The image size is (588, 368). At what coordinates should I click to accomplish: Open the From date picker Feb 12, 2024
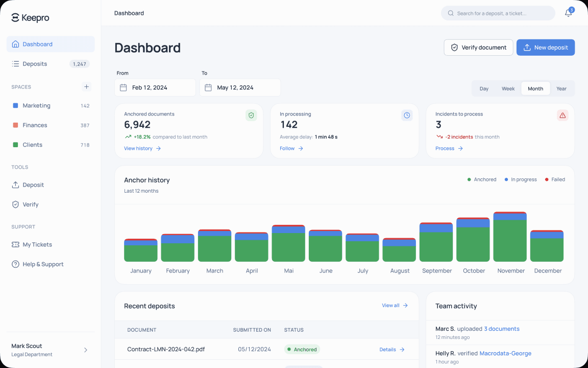(x=155, y=87)
